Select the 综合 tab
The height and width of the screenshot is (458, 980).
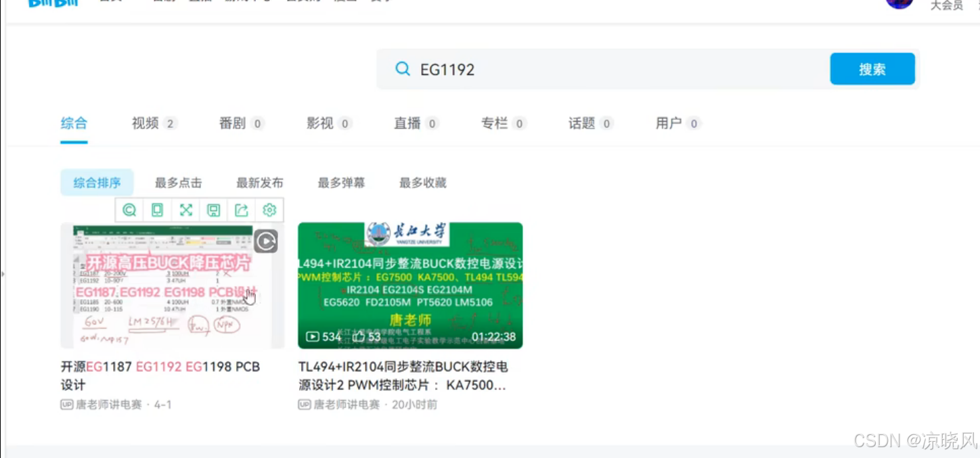(x=74, y=123)
